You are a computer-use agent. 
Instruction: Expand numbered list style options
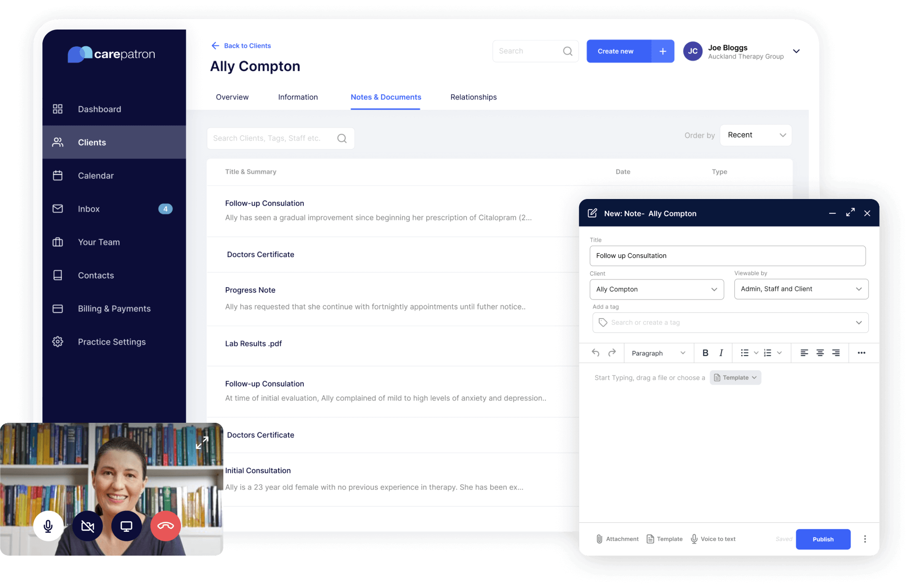pos(780,353)
